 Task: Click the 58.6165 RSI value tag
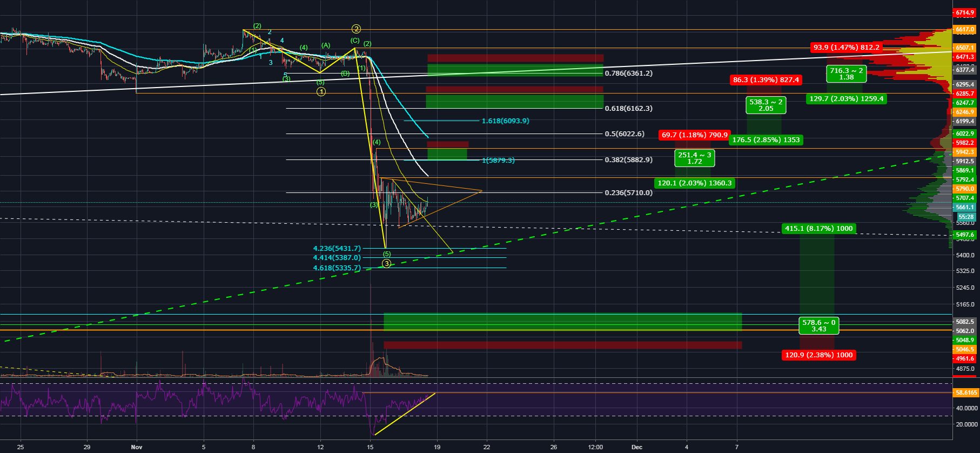click(966, 392)
